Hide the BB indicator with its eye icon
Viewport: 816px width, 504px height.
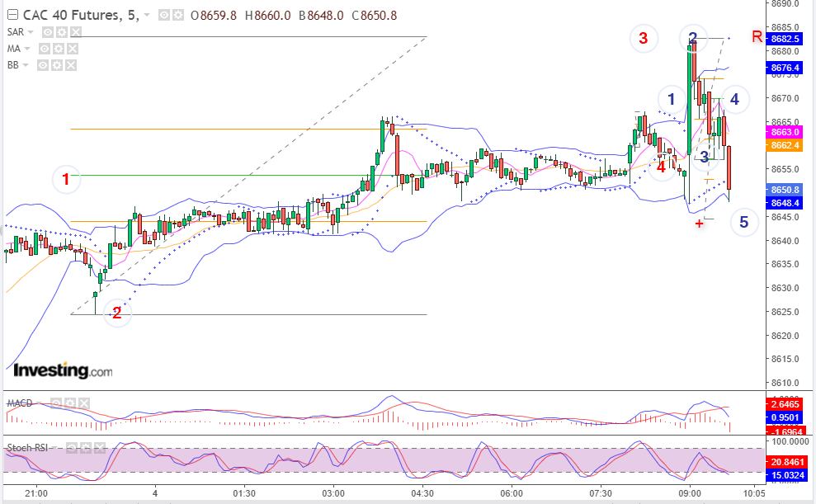point(43,65)
